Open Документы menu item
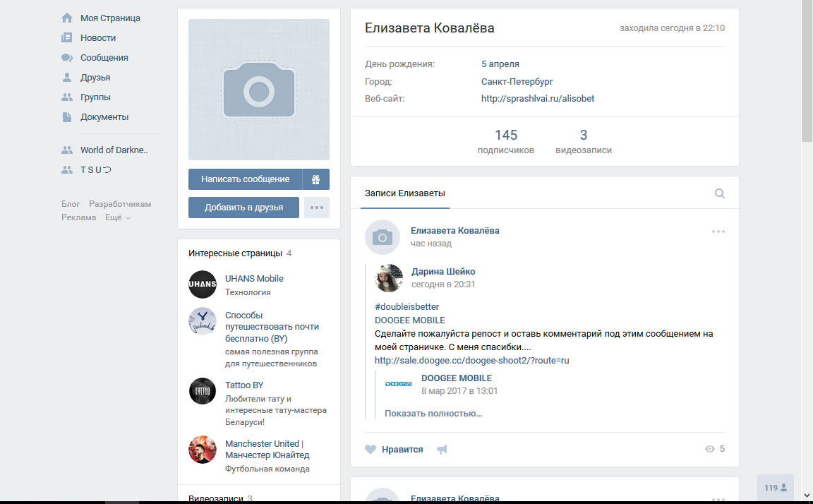 [104, 117]
